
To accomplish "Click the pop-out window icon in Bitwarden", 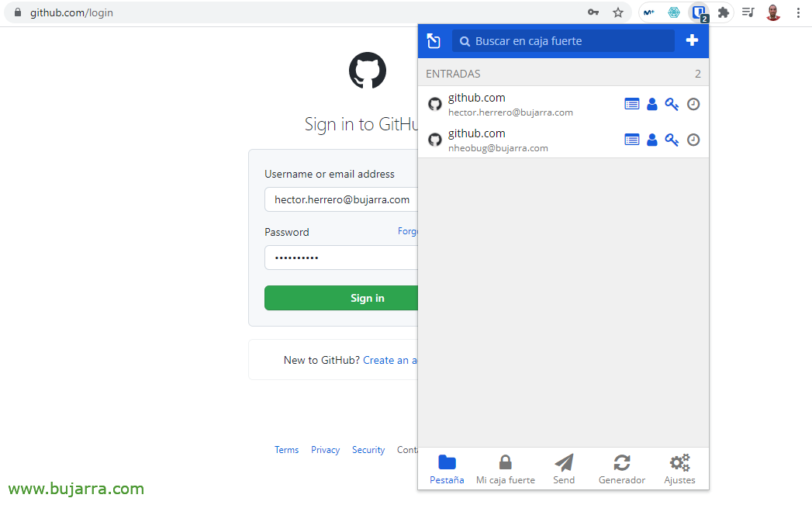I will point(434,41).
